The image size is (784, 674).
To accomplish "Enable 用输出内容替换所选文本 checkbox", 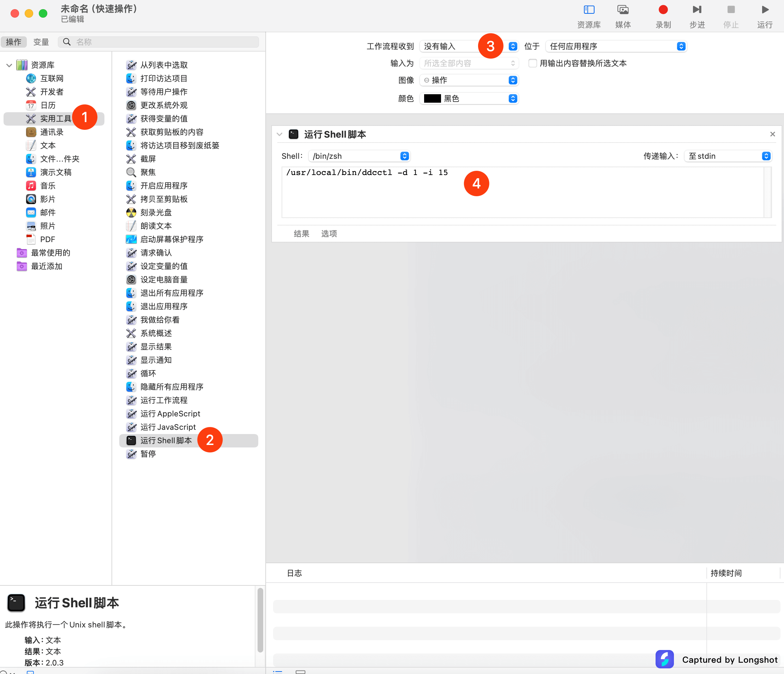I will pyautogui.click(x=532, y=63).
